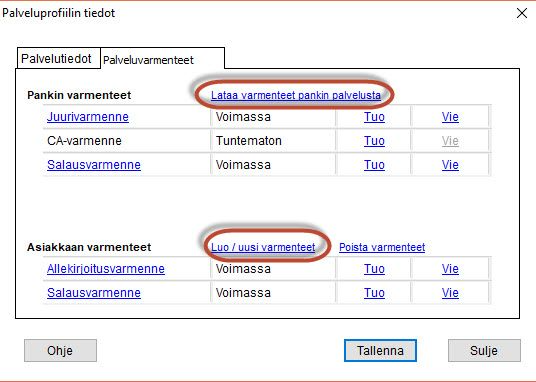This screenshot has height=382, width=536.
Task: Click Tuo for customer's Salausvarmenne
Action: tap(374, 293)
